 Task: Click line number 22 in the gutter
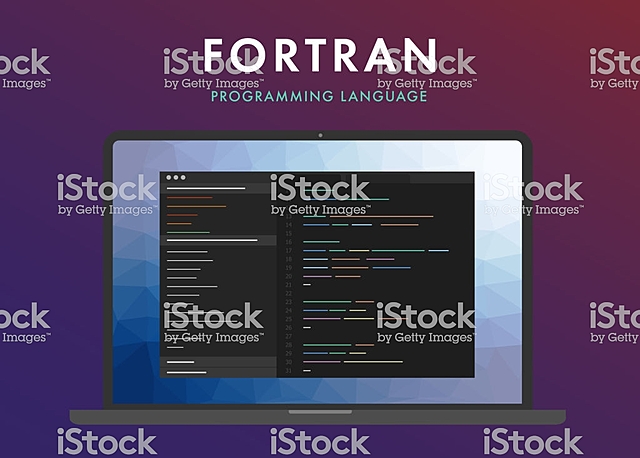pos(289,293)
